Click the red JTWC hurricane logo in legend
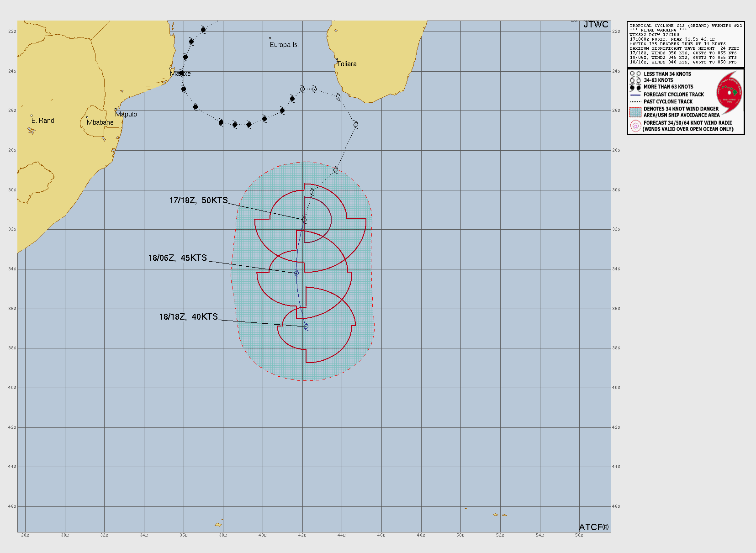The width and height of the screenshot is (756, 553). click(x=729, y=93)
